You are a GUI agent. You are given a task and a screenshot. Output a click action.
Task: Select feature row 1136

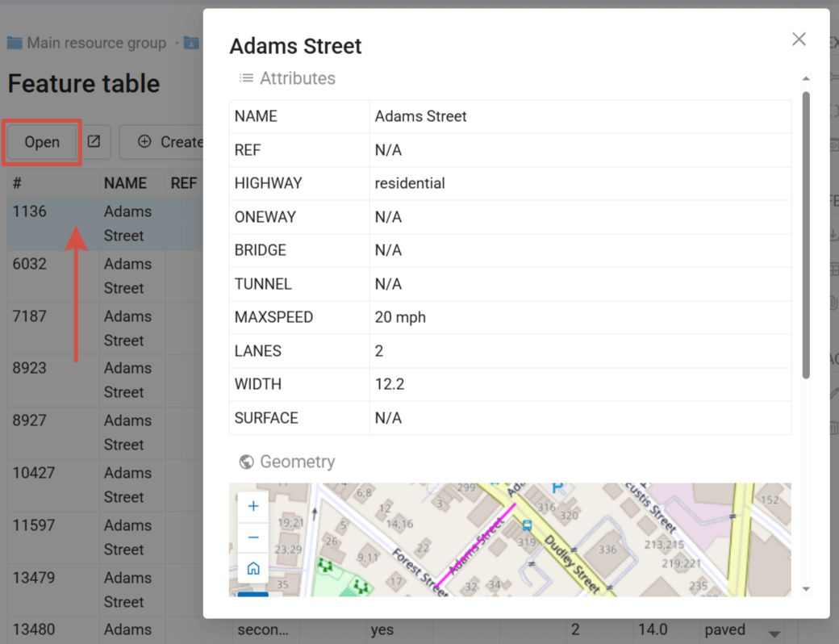point(30,211)
